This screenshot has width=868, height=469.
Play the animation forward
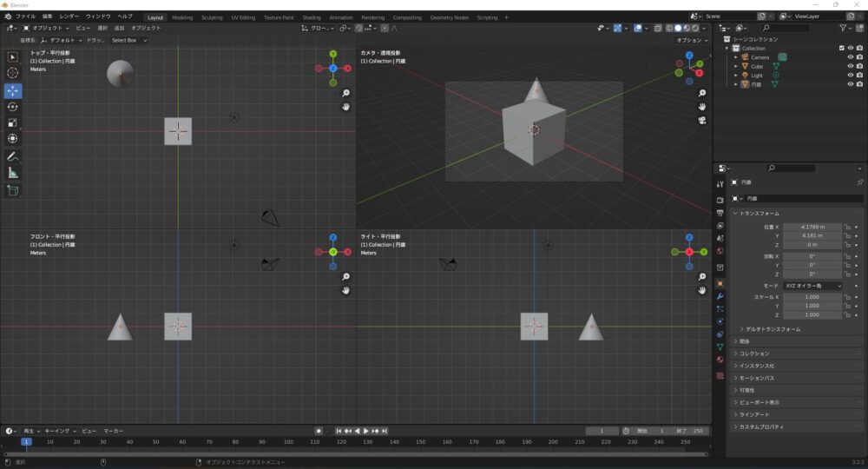[366, 431]
